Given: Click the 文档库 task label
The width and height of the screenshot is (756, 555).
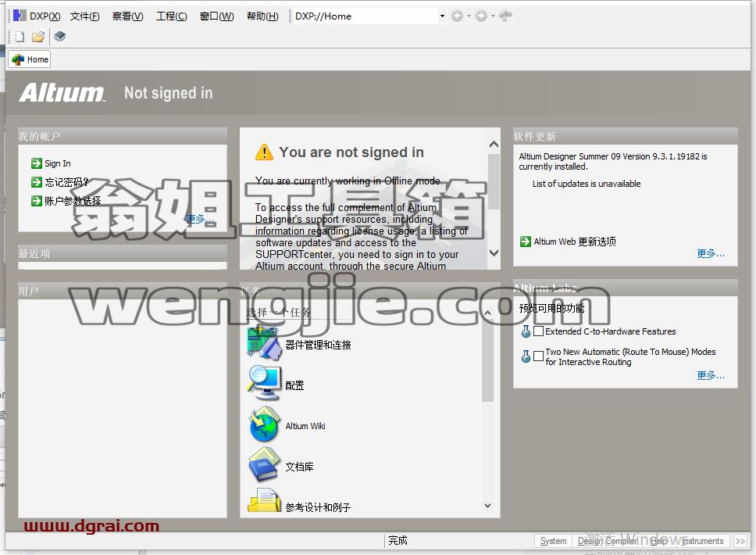Looking at the screenshot, I should 299,466.
